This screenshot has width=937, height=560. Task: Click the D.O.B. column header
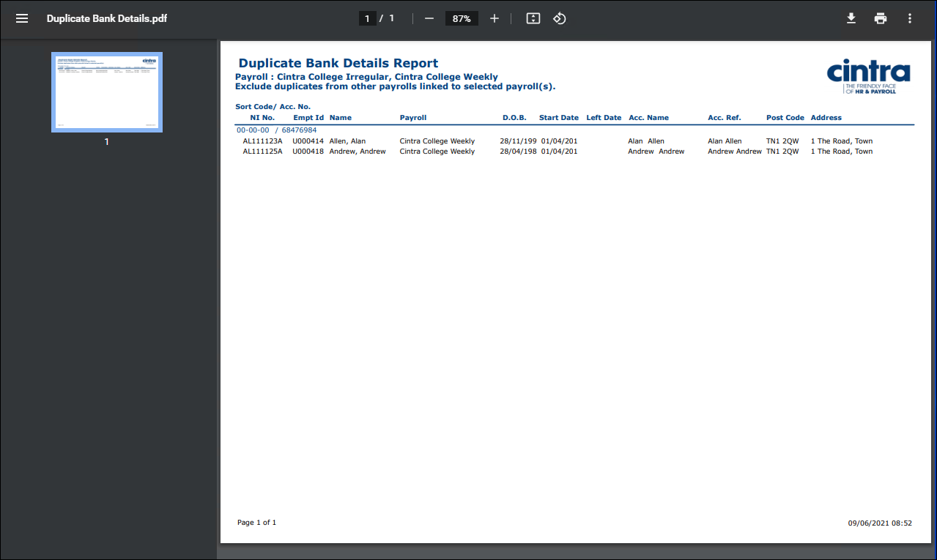pyautogui.click(x=514, y=118)
